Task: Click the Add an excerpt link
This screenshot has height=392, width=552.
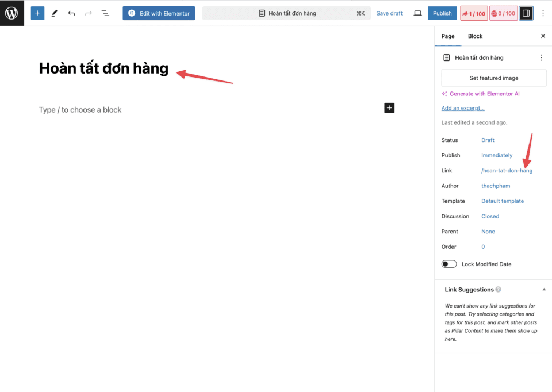Action: (x=462, y=108)
